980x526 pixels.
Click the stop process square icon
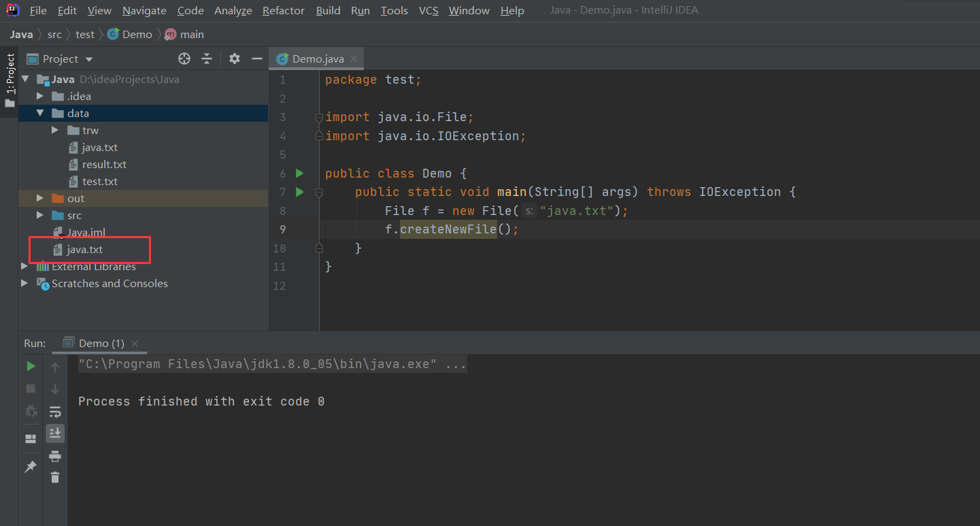pyautogui.click(x=31, y=389)
